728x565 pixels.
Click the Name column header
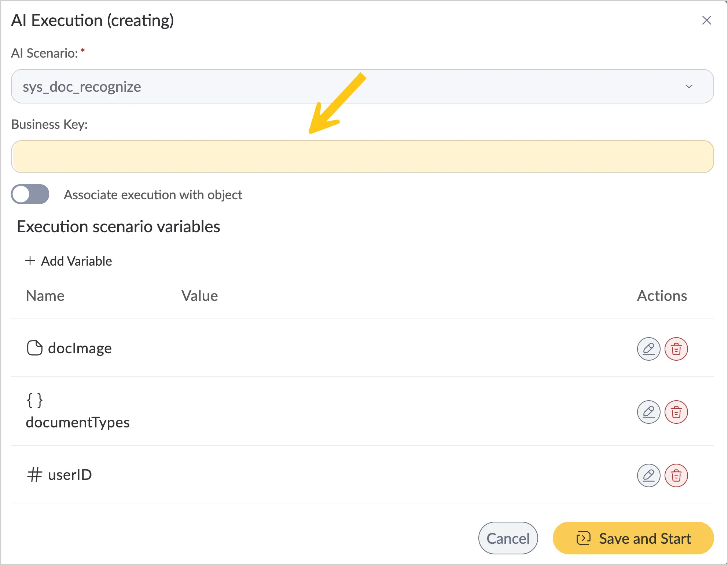pyautogui.click(x=45, y=296)
